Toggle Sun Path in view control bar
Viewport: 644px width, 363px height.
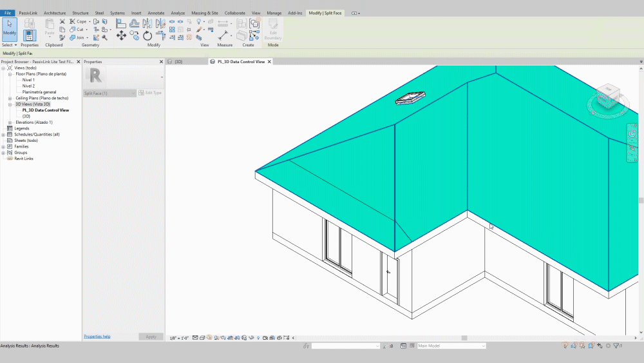coord(209,338)
